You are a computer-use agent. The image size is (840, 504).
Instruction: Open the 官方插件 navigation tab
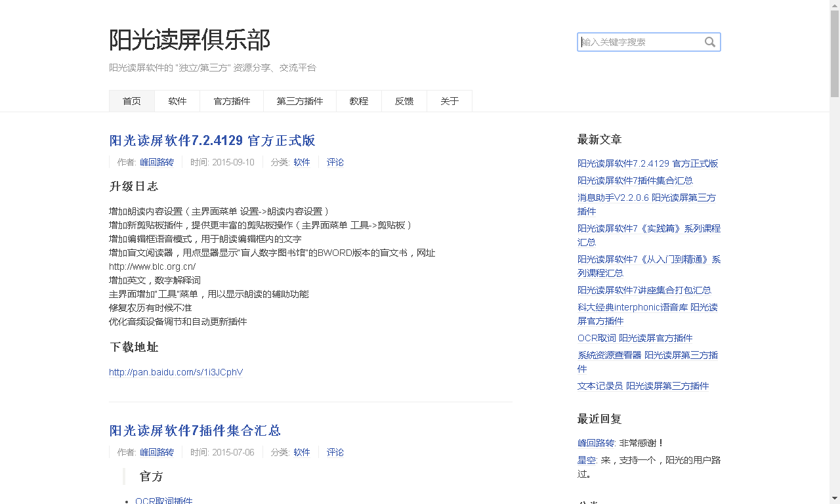pyautogui.click(x=232, y=101)
